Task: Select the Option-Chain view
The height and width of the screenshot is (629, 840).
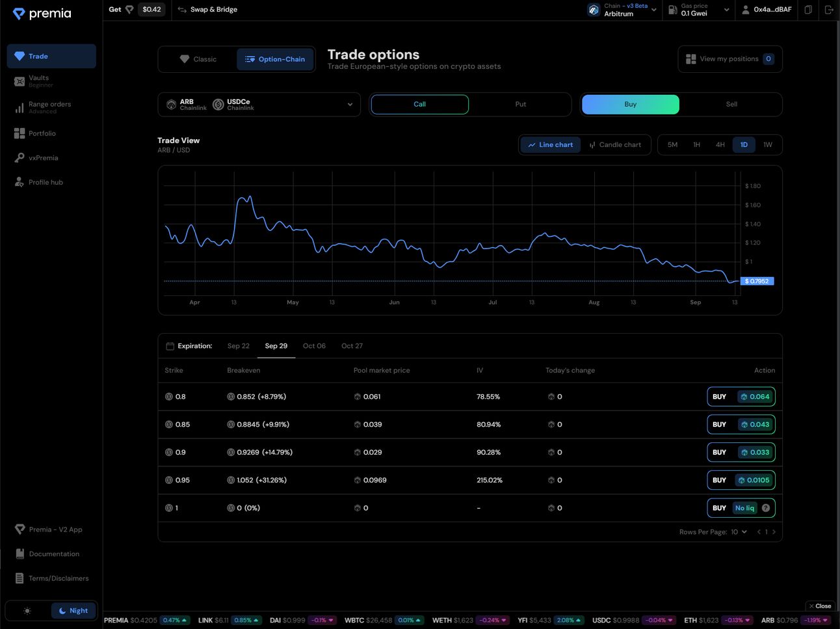Action: coord(275,59)
